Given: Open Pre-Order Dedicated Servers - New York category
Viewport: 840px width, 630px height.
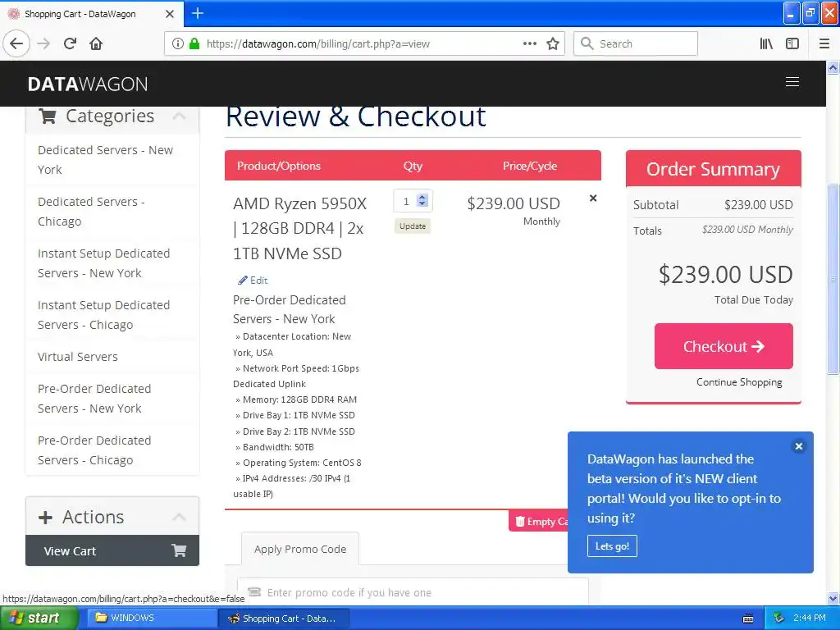Looking at the screenshot, I should click(112, 399).
